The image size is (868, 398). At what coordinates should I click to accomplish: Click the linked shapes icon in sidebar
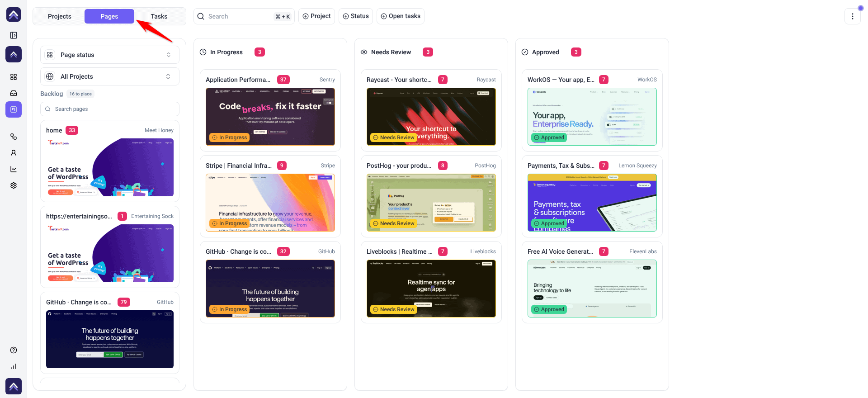[x=14, y=137]
